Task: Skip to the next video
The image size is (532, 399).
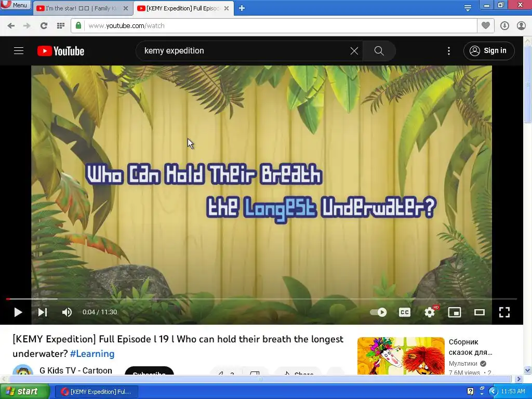Action: (43, 312)
